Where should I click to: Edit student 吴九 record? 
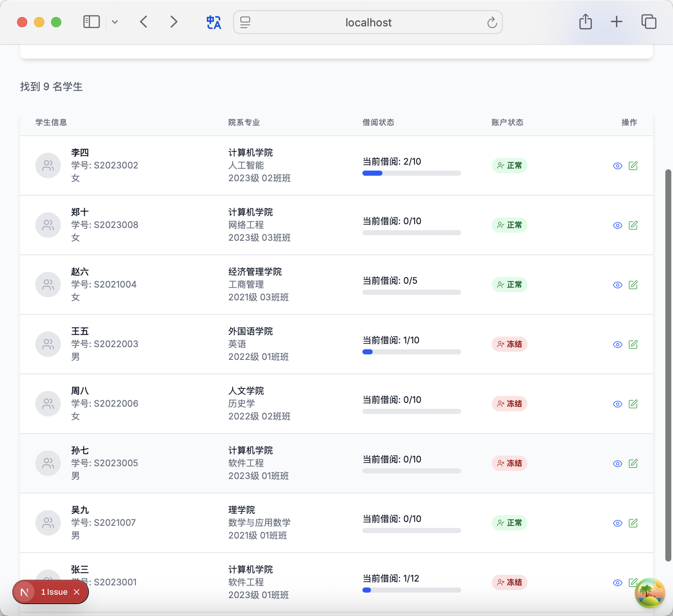(633, 523)
